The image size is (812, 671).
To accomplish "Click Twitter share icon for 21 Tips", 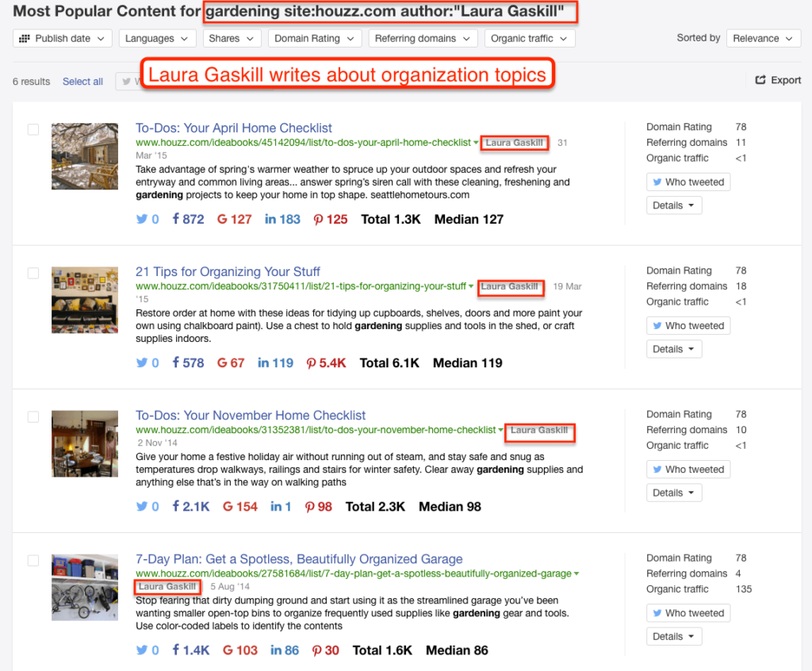I will 141,362.
